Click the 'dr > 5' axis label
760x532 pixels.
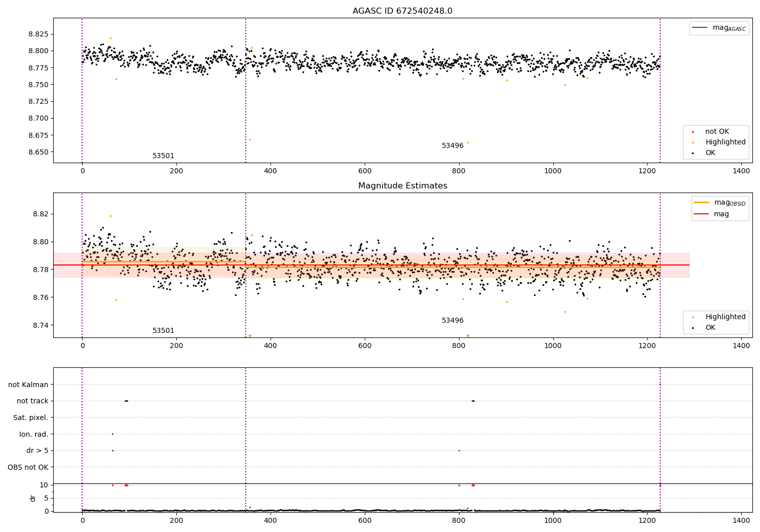coord(37,450)
